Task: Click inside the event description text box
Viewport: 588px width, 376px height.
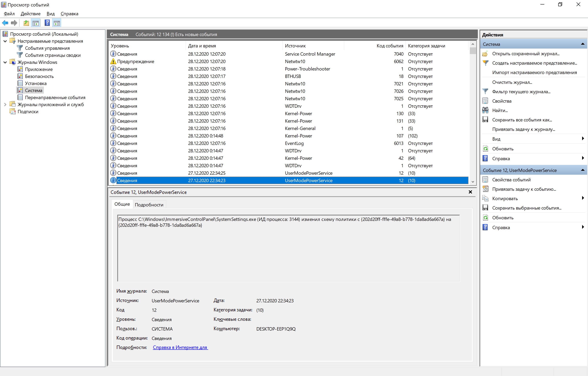Action: point(289,248)
